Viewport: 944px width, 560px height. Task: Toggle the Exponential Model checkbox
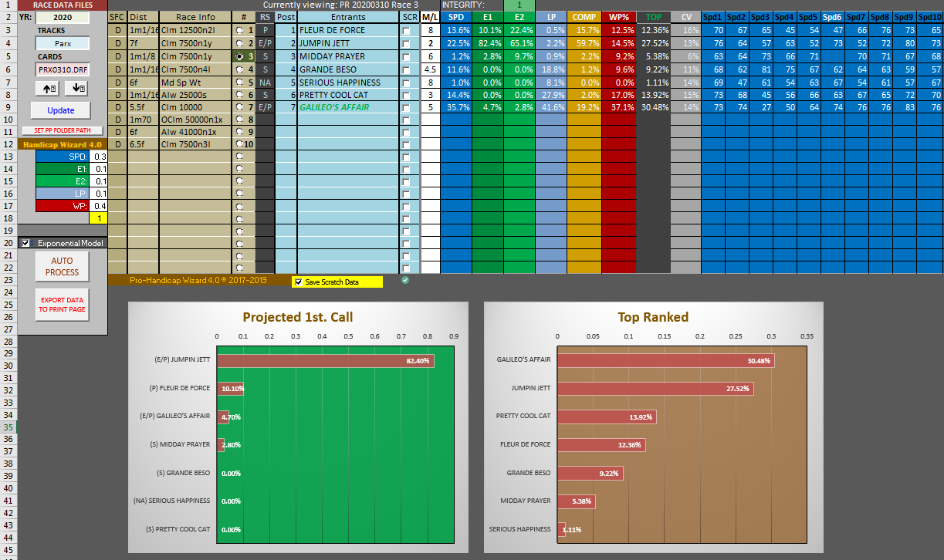click(25, 243)
